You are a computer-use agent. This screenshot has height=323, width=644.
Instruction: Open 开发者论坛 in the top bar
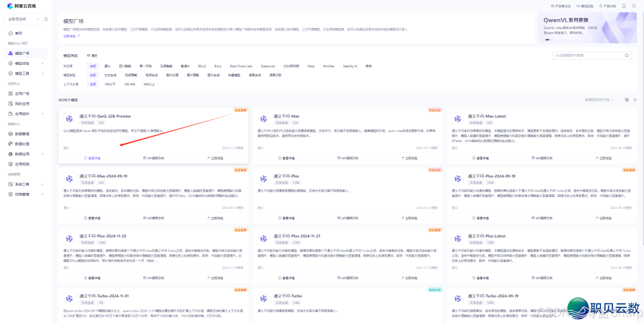tap(562, 6)
